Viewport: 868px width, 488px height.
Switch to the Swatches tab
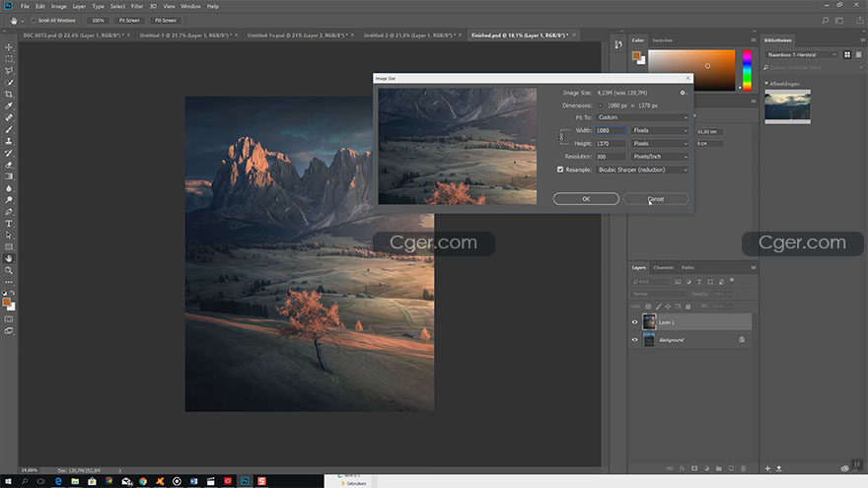662,40
